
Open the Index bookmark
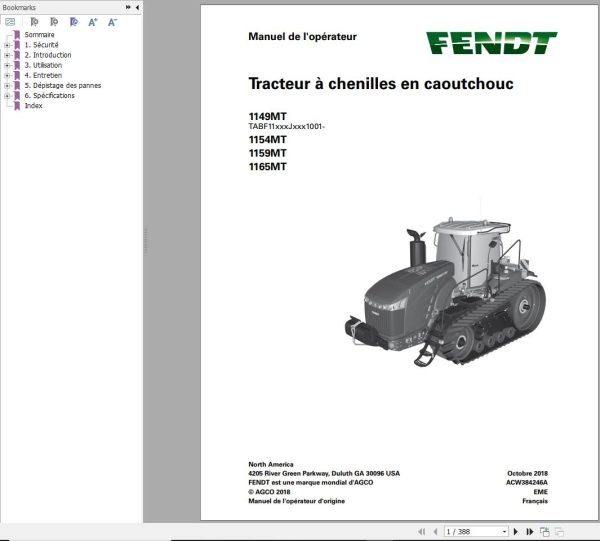click(34, 106)
